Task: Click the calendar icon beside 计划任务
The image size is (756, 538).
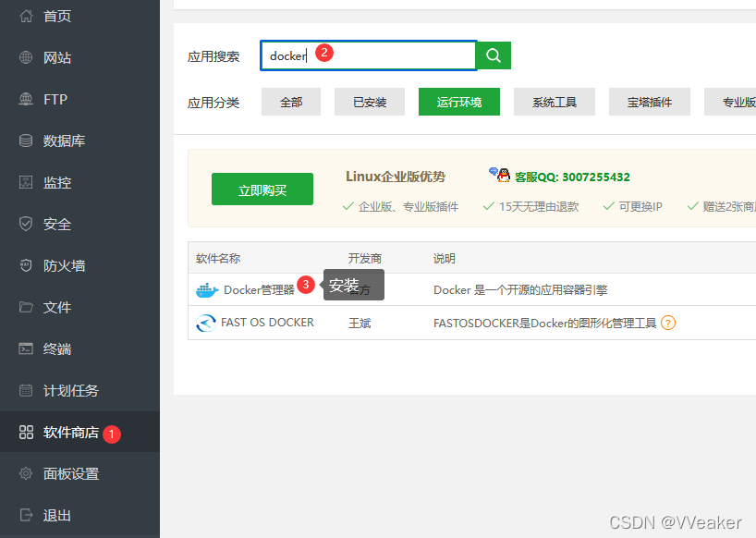Action: [26, 390]
